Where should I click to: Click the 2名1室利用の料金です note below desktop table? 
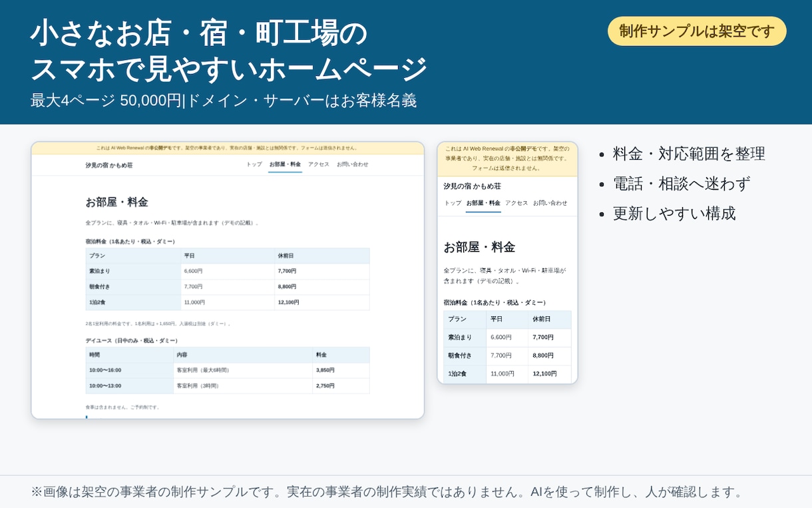tap(158, 324)
